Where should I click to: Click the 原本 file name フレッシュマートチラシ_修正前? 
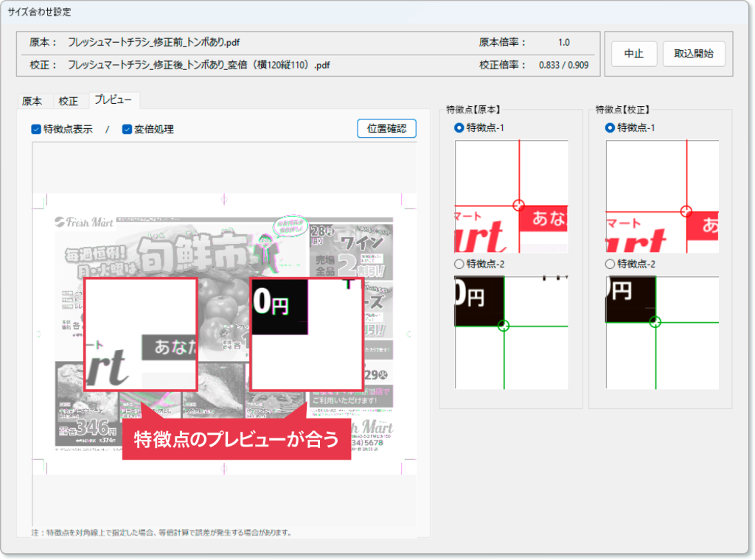(153, 42)
